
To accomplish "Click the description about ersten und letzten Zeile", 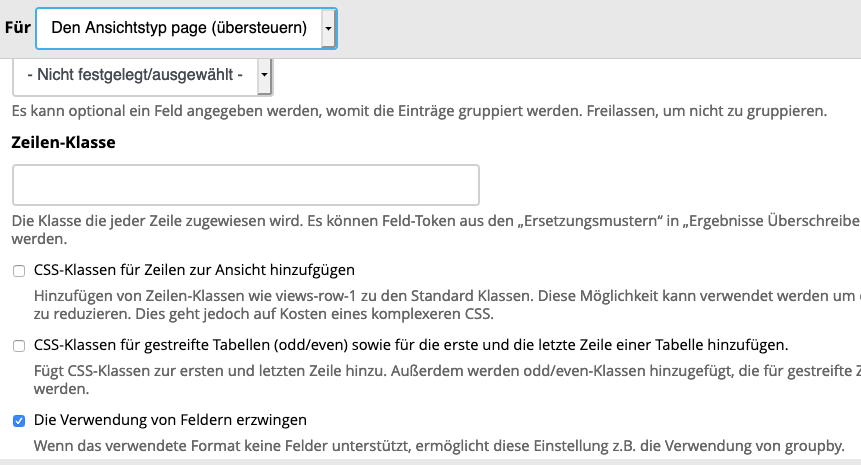I will [x=447, y=380].
